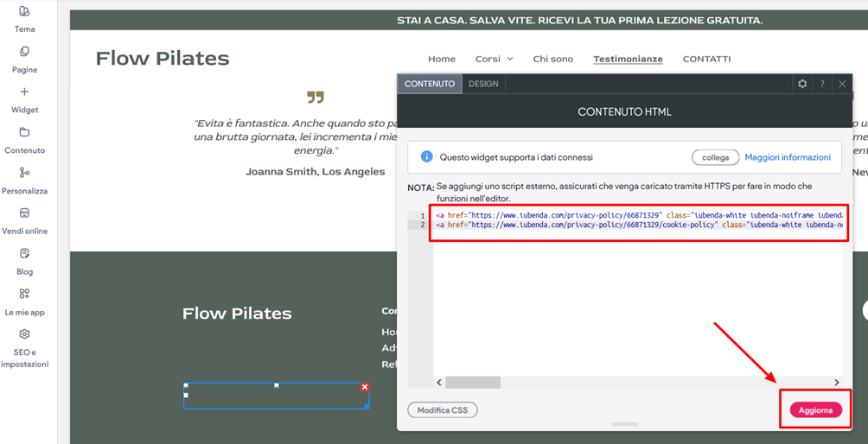
Task: Click the Widget plus icon
Action: tap(24, 92)
